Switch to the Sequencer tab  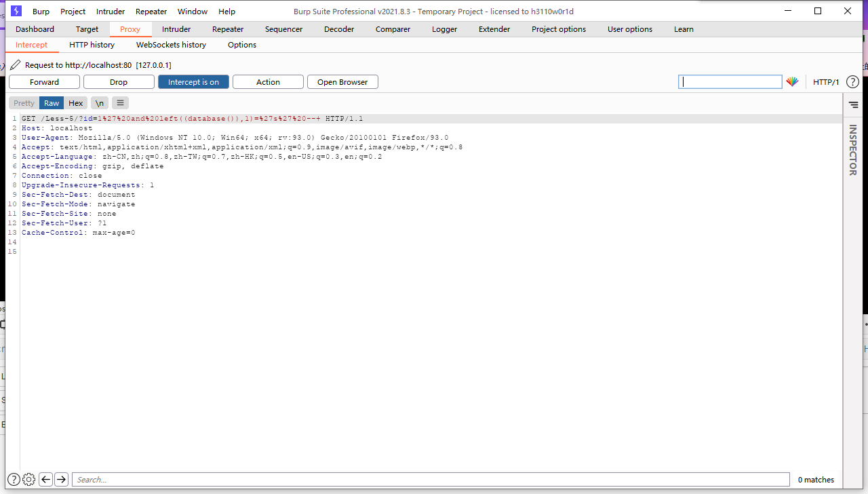(283, 29)
